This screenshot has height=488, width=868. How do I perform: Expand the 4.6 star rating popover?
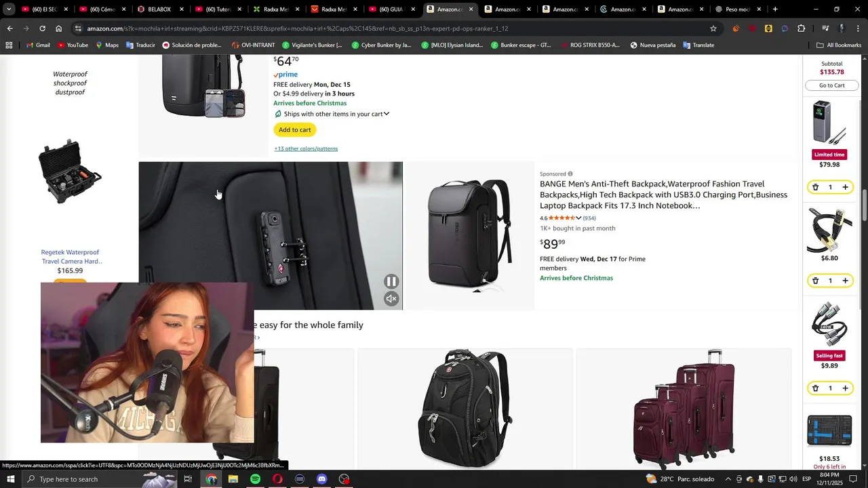coord(578,218)
